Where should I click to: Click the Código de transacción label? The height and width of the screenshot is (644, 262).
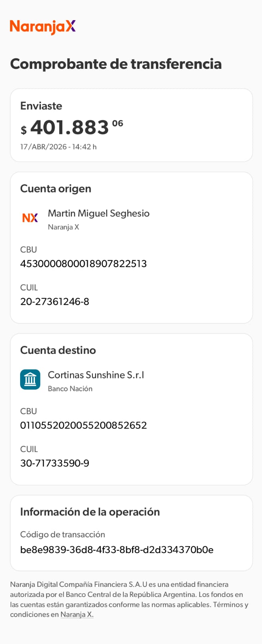[62, 535]
